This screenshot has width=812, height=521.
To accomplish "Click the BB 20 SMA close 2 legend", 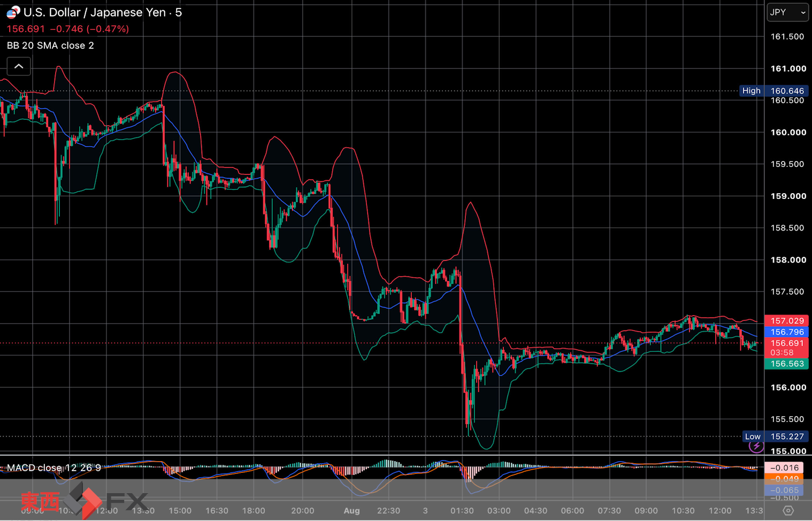I will coord(50,45).
